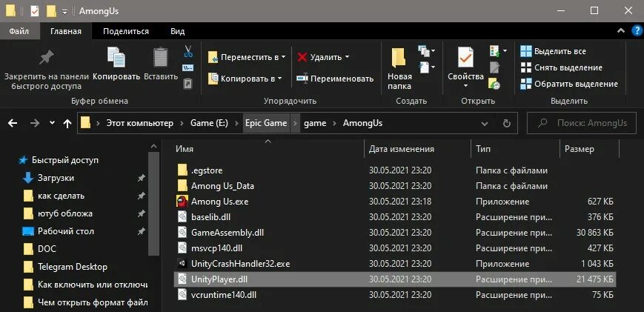This screenshot has width=644, height=312.
Task: Click the .egstore folder icon
Action: (182, 170)
